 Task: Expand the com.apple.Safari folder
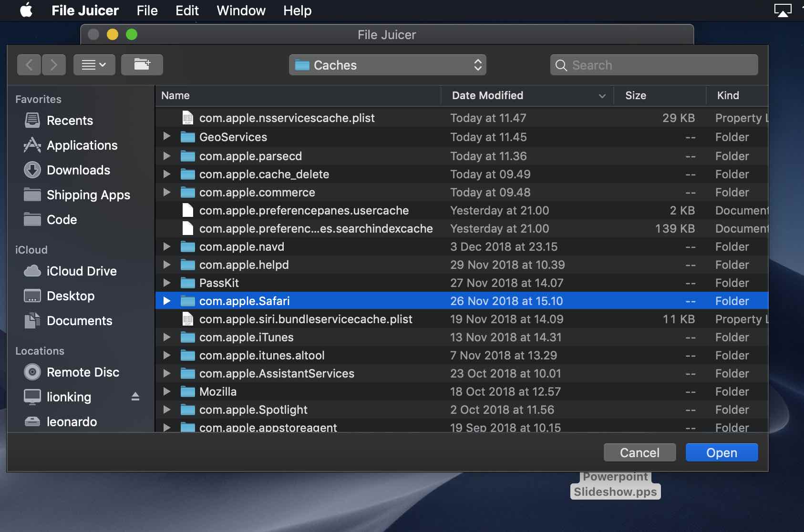166,301
